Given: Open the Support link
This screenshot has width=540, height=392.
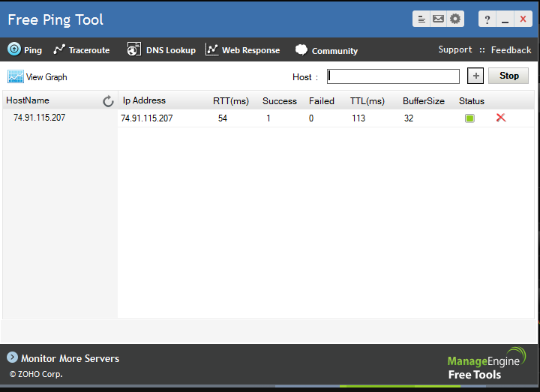Looking at the screenshot, I should click(x=455, y=49).
